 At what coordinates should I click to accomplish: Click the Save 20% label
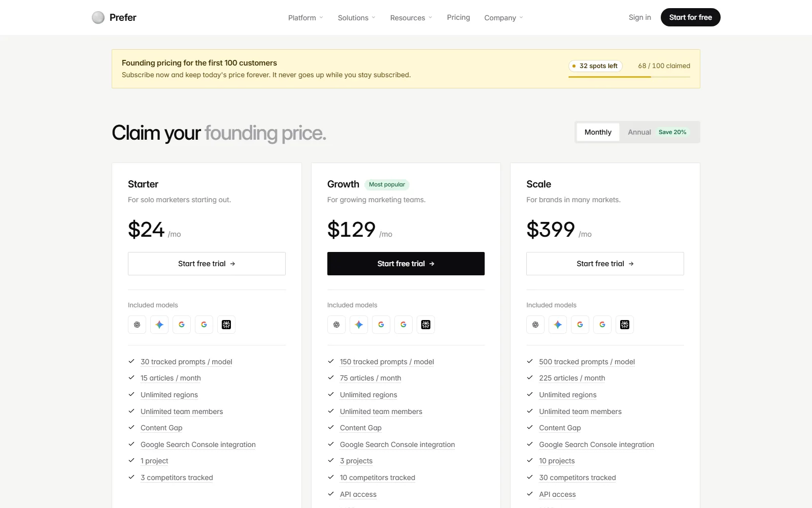pos(672,132)
